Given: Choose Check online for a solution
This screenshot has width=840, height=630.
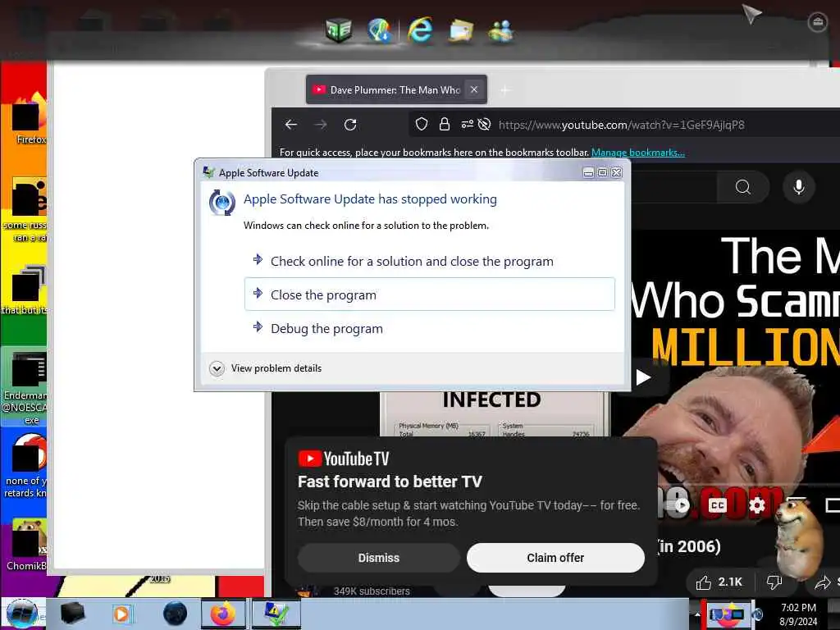Looking at the screenshot, I should (430, 261).
